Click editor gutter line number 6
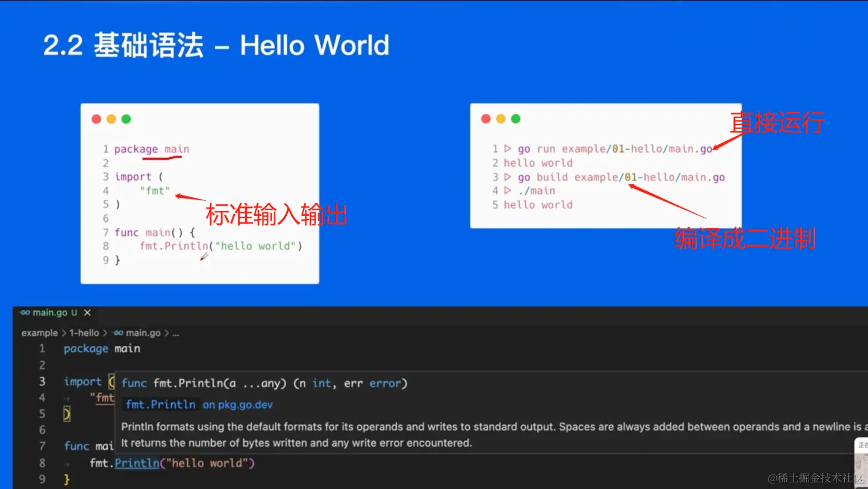Screen dimensions: 868x489 [x=42, y=430]
